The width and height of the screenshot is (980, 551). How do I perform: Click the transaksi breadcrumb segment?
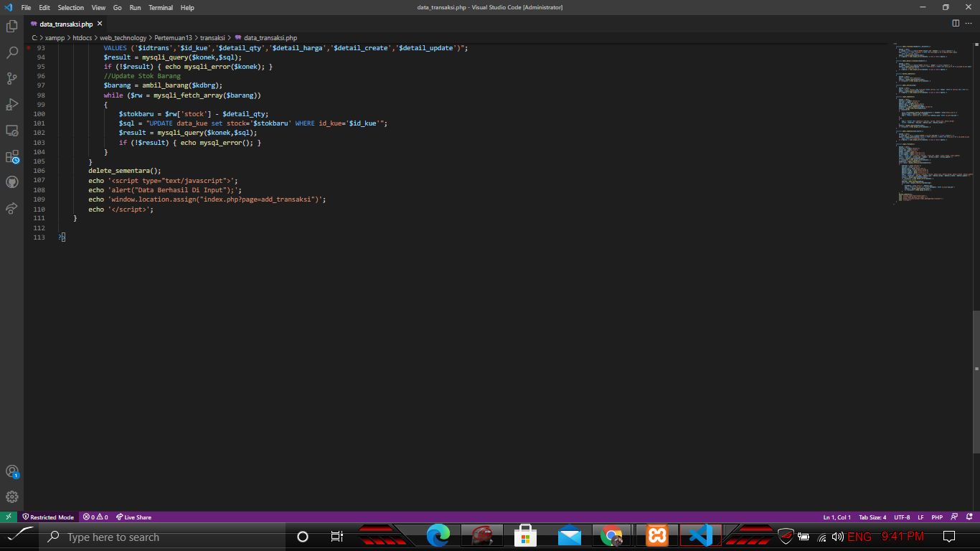click(212, 37)
